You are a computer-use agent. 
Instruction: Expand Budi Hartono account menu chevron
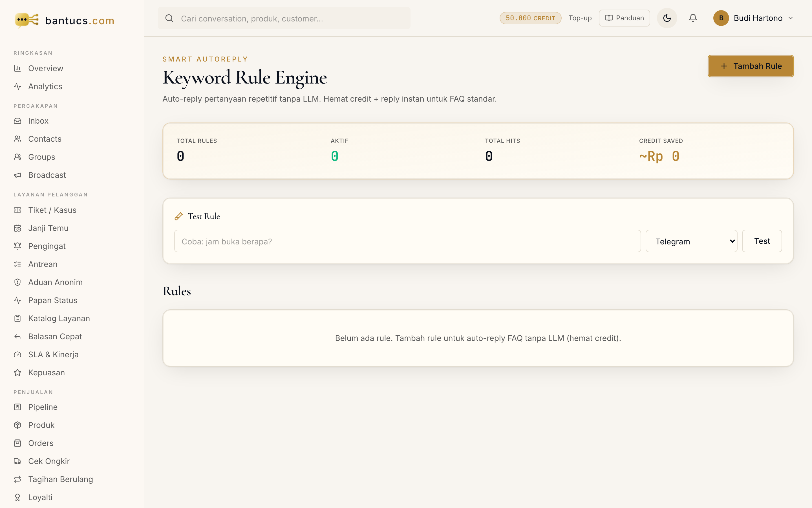(791, 18)
